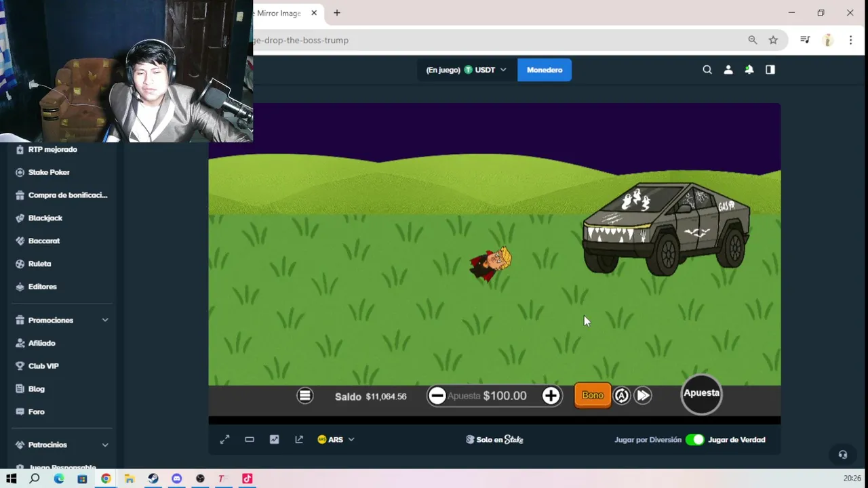Click the Apuesta $100.00 amount field
Image resolution: width=868 pixels, height=488 pixels.
(x=494, y=396)
